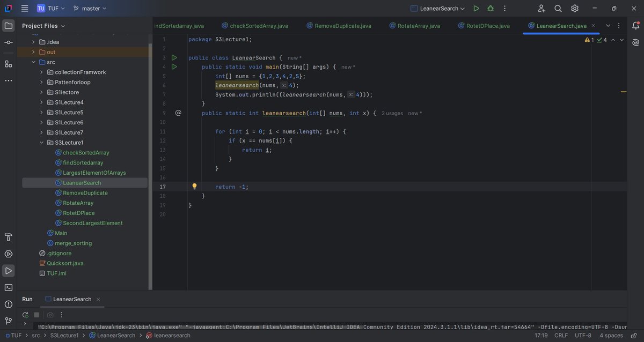
Task: Open IDE settings gear icon
Action: (575, 9)
